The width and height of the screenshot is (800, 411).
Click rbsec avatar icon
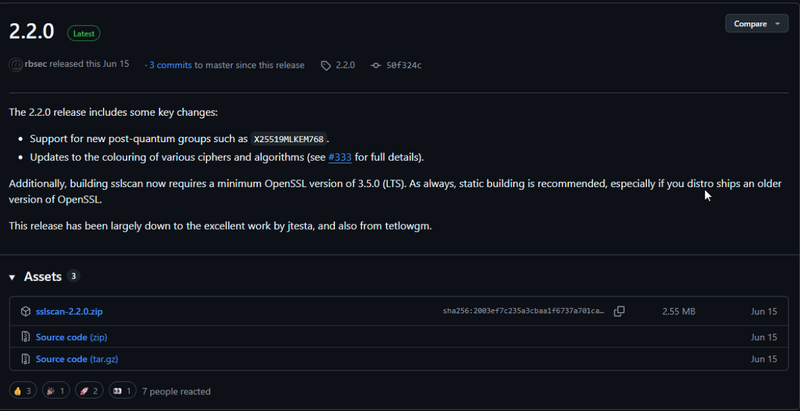pyautogui.click(x=15, y=64)
